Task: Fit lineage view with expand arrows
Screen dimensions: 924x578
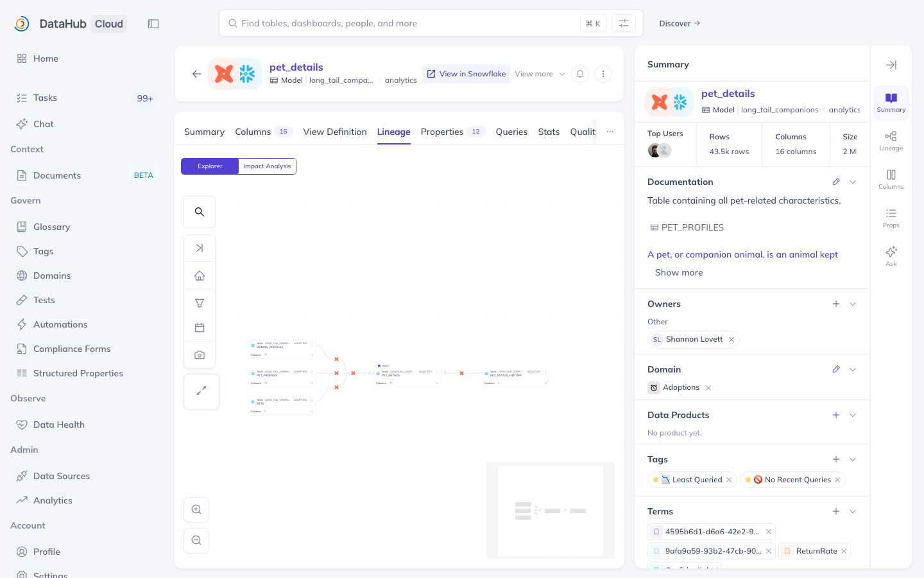Action: click(x=201, y=391)
